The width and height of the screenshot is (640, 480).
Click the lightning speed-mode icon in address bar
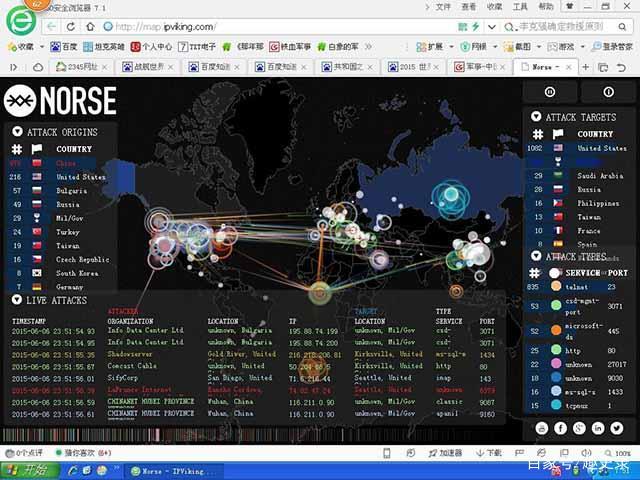[x=476, y=27]
